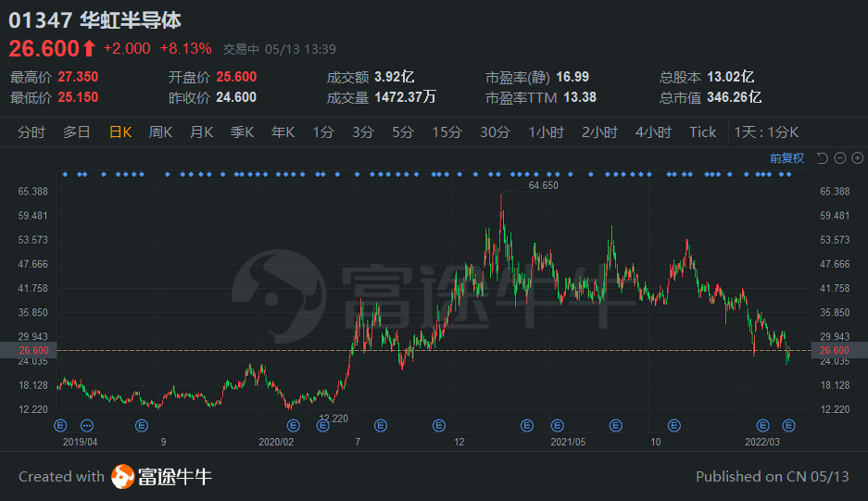Open the 1天:1分K period selector
Image resolution: width=868 pixels, height=501 pixels.
tap(766, 132)
